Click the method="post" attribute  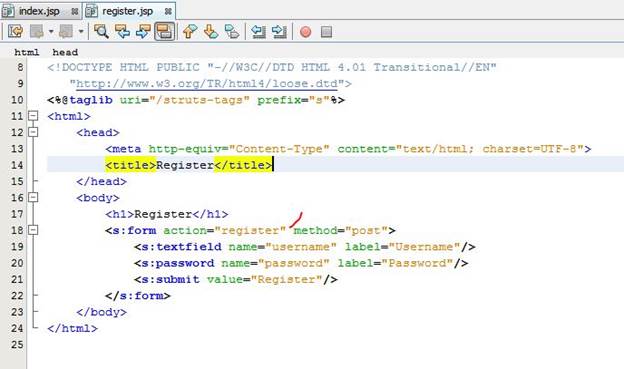click(341, 230)
